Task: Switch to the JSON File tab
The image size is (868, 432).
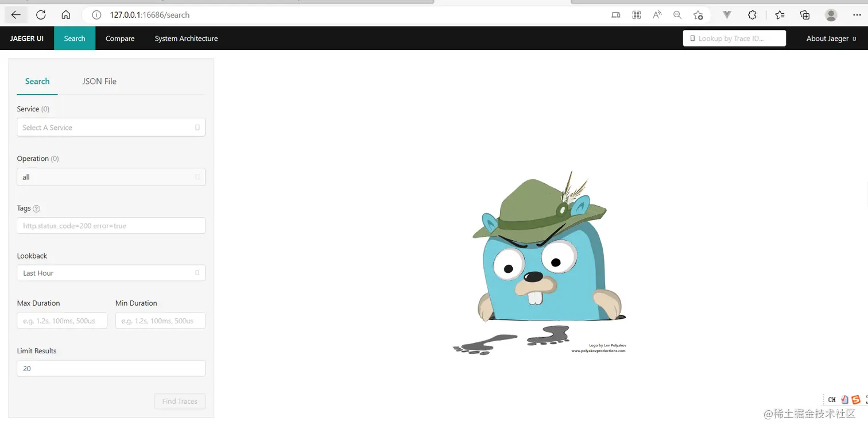Action: (x=99, y=82)
